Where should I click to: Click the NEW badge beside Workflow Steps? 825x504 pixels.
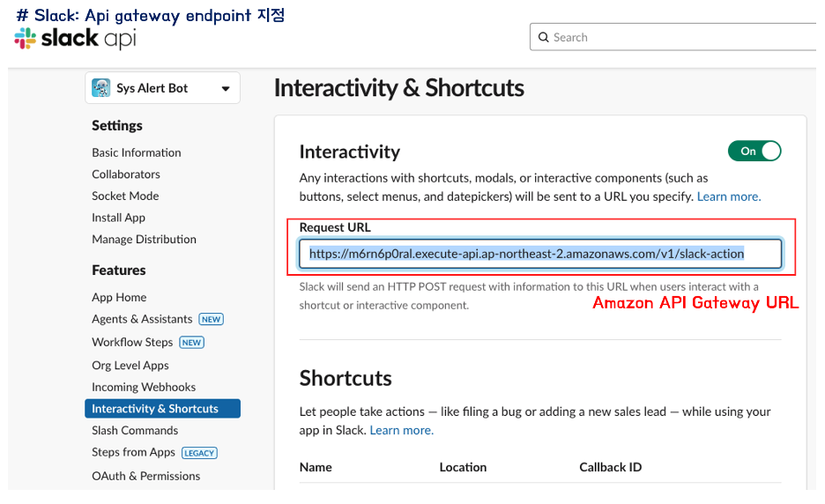(x=191, y=343)
